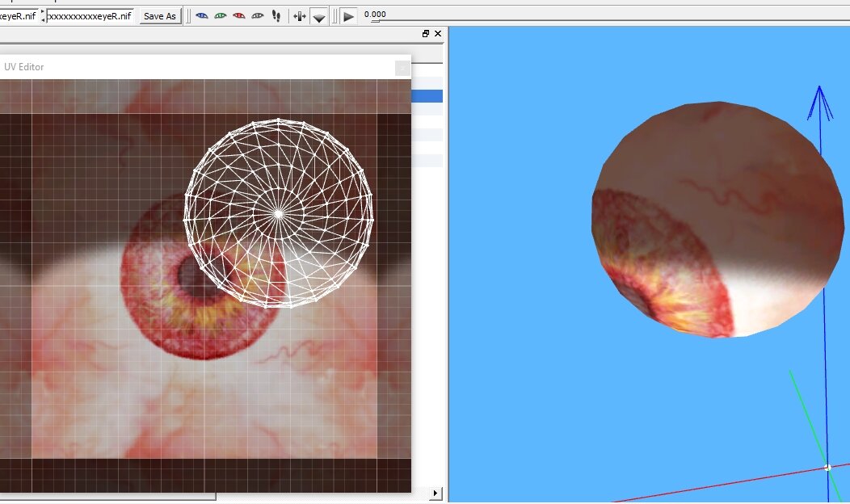Screen dimensions: 850x504
Task: Click the UV Editor title bar
Action: pyautogui.click(x=205, y=67)
